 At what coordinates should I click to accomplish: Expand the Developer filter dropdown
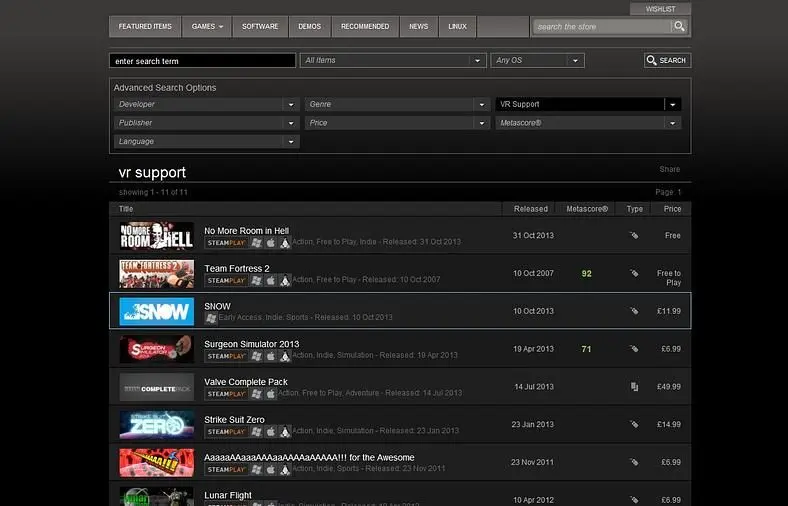(207, 104)
